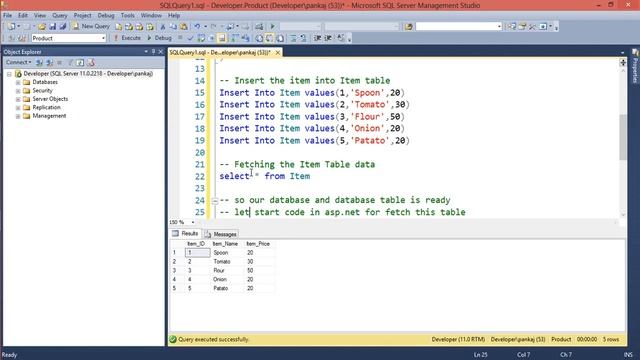The width and height of the screenshot is (640, 360).
Task: Select the Spoon cell in results
Action: tap(227, 253)
